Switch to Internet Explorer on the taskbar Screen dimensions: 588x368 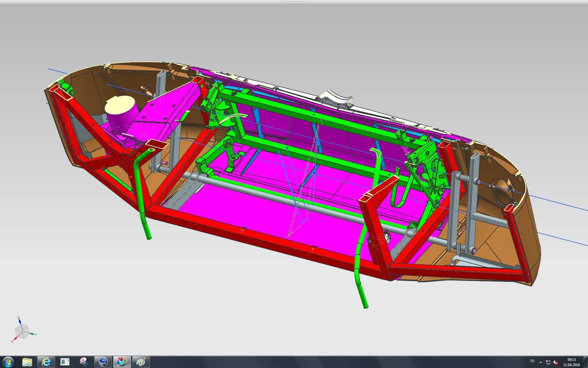pyautogui.click(x=46, y=362)
